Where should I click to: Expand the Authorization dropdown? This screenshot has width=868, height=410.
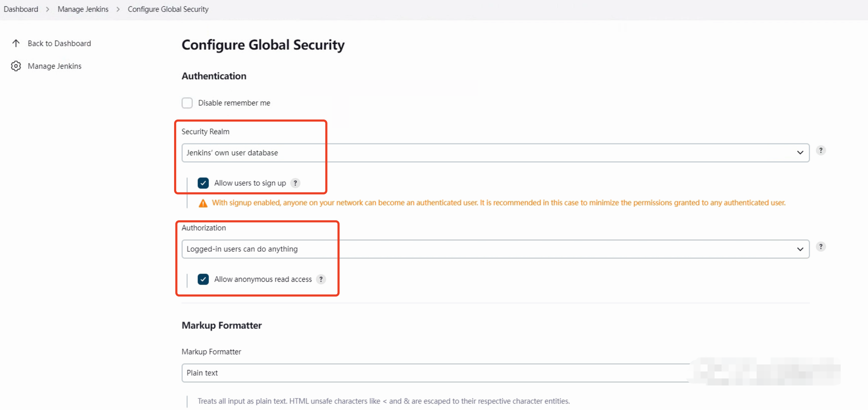pos(495,249)
